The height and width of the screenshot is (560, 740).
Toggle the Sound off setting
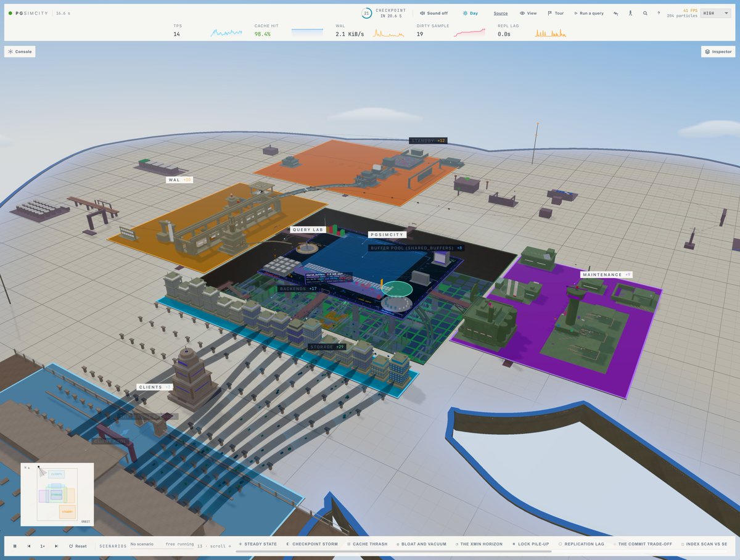(434, 13)
